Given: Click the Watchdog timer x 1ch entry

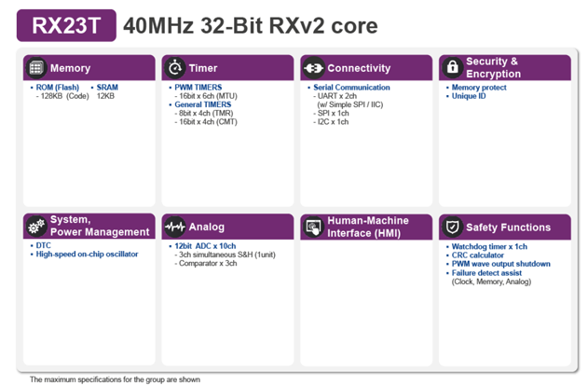Looking at the screenshot, I should click(489, 246).
